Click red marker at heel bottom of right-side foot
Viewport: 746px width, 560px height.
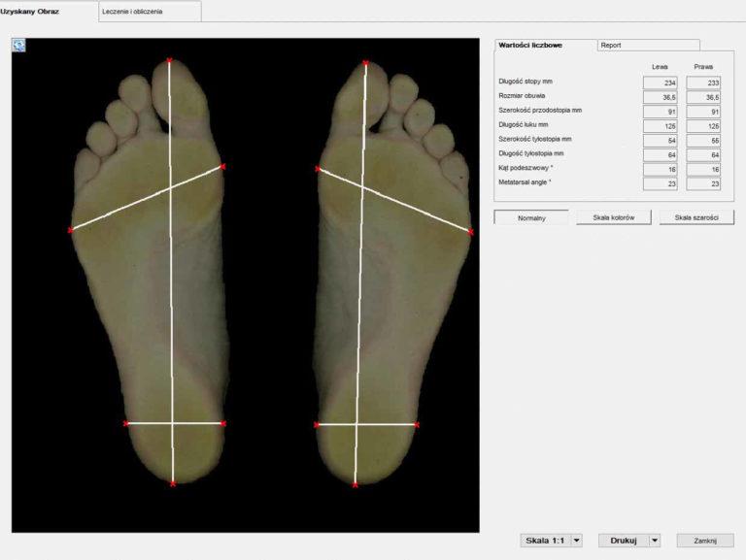(355, 485)
